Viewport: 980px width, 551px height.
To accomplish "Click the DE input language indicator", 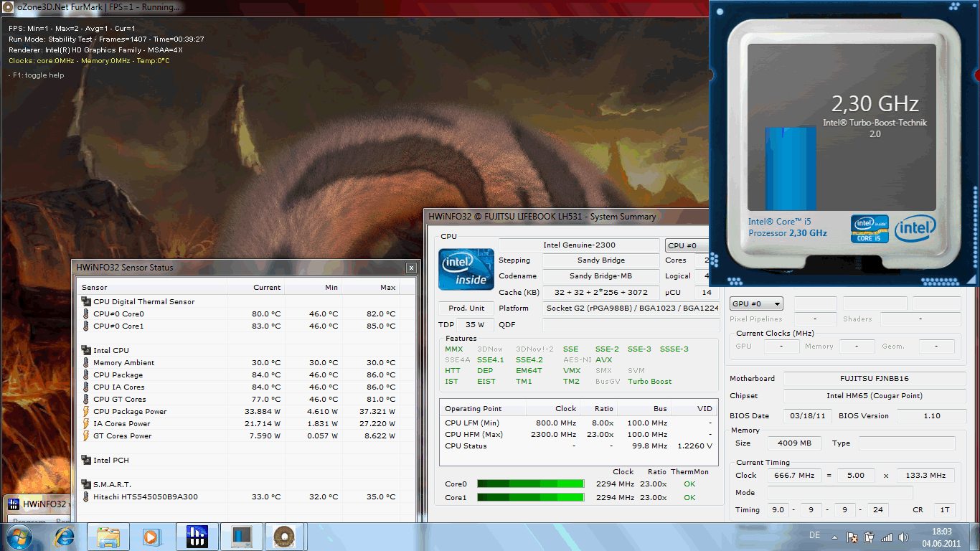I will [814, 535].
